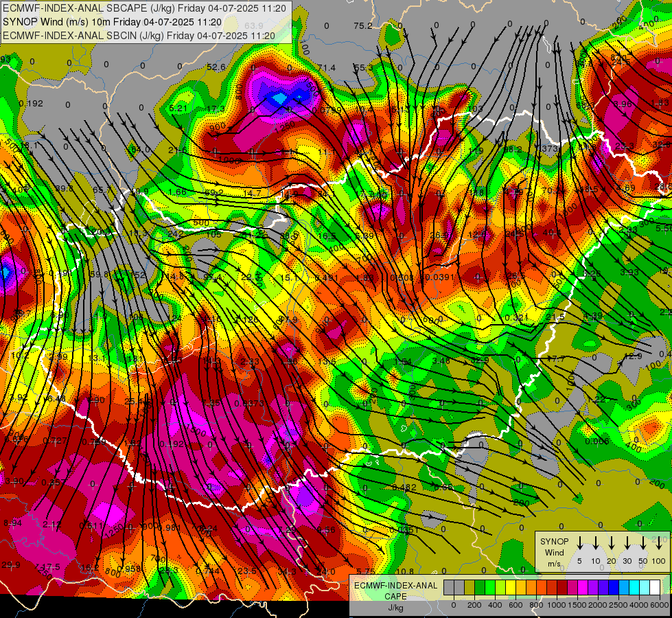Click the SYNOP wind legend arrow for 30 m/s
The width and height of the screenshot is (672, 618).
coord(627,542)
